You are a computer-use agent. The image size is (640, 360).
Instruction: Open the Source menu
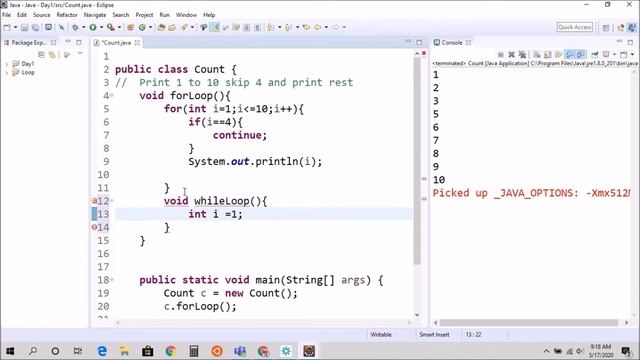42,15
